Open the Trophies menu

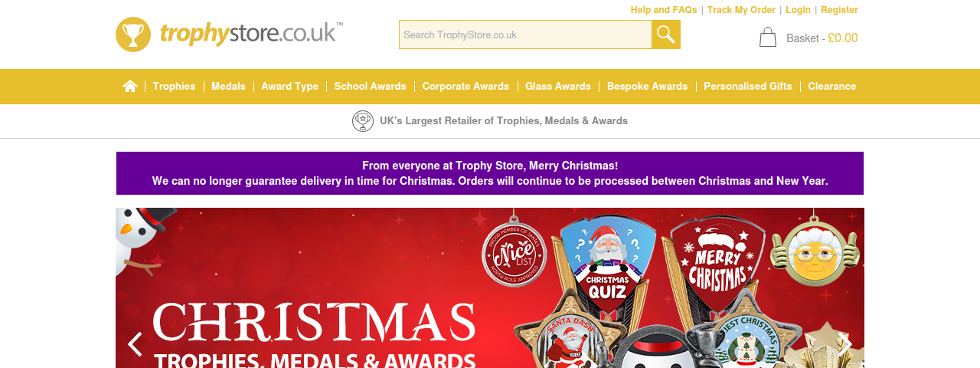174,87
